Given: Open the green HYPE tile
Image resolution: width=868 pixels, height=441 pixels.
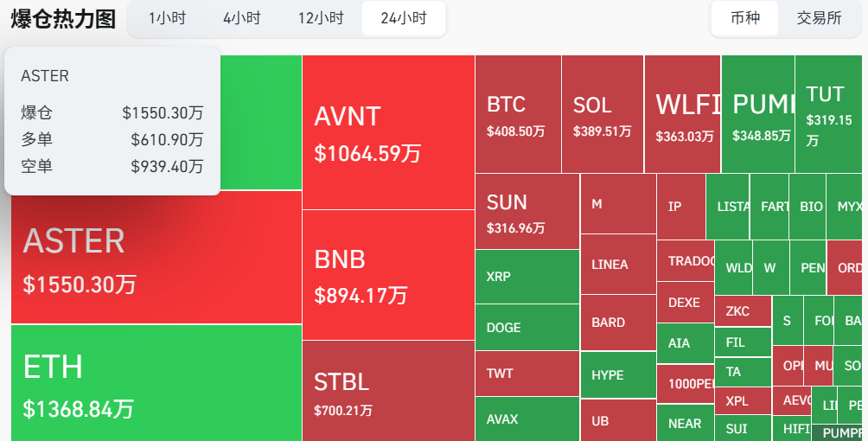Looking at the screenshot, I should point(617,375).
